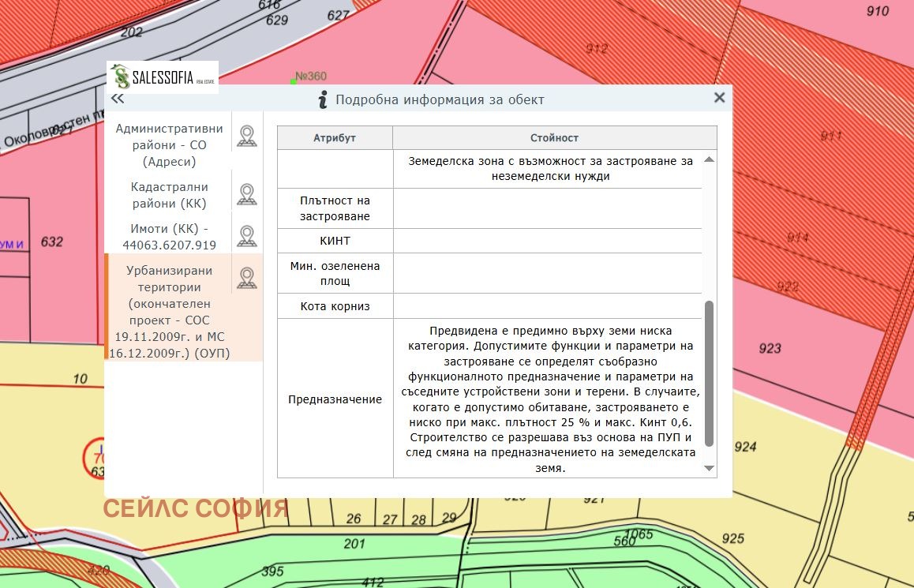This screenshot has width=914, height=588.
Task: Click the Стойност column header
Action: click(x=554, y=138)
